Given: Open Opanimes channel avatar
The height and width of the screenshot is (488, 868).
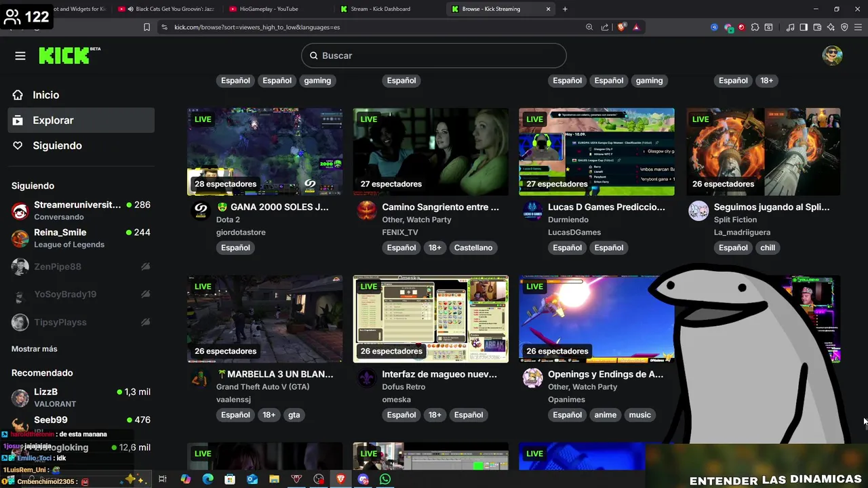Looking at the screenshot, I should (533, 378).
